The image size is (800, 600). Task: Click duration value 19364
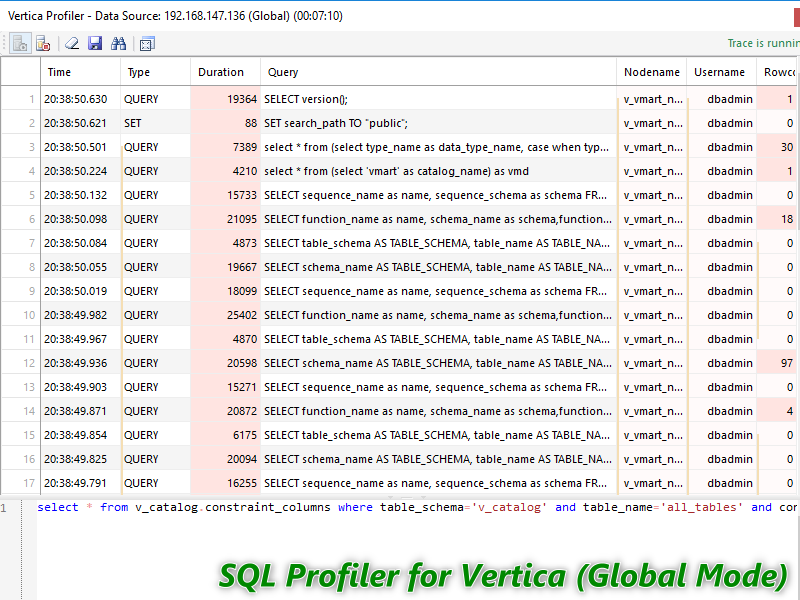(x=226, y=99)
